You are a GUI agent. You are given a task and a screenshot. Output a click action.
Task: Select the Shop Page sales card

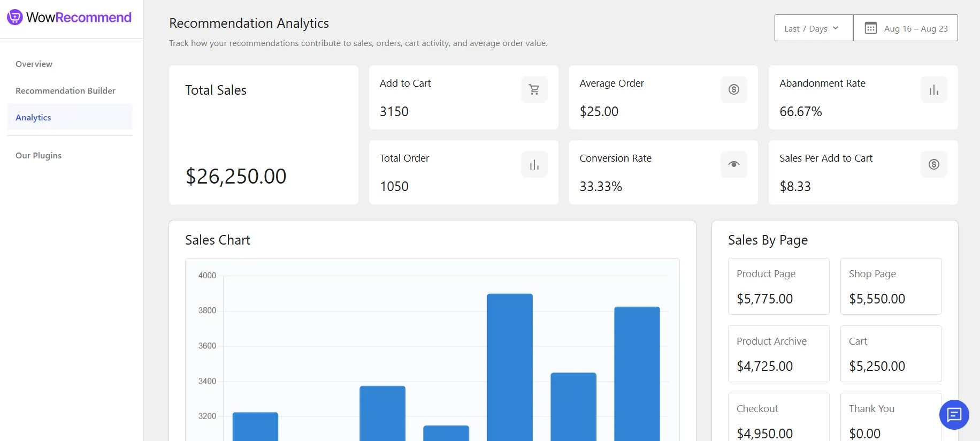click(891, 286)
